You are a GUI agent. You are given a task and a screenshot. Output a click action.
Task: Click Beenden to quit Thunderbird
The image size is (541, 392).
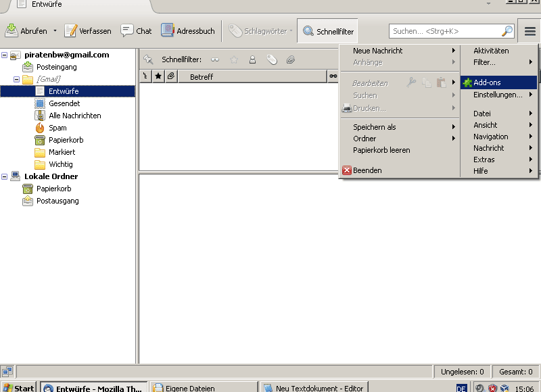(367, 170)
